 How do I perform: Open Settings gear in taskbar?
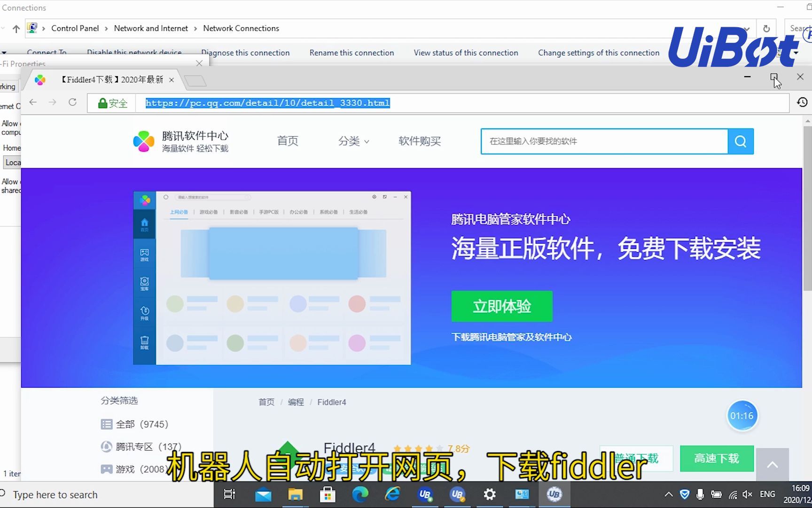490,494
